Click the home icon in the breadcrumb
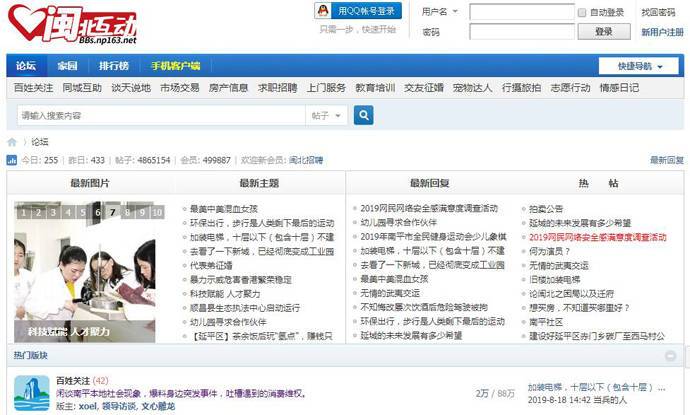This screenshot has height=415, width=690. (x=13, y=142)
